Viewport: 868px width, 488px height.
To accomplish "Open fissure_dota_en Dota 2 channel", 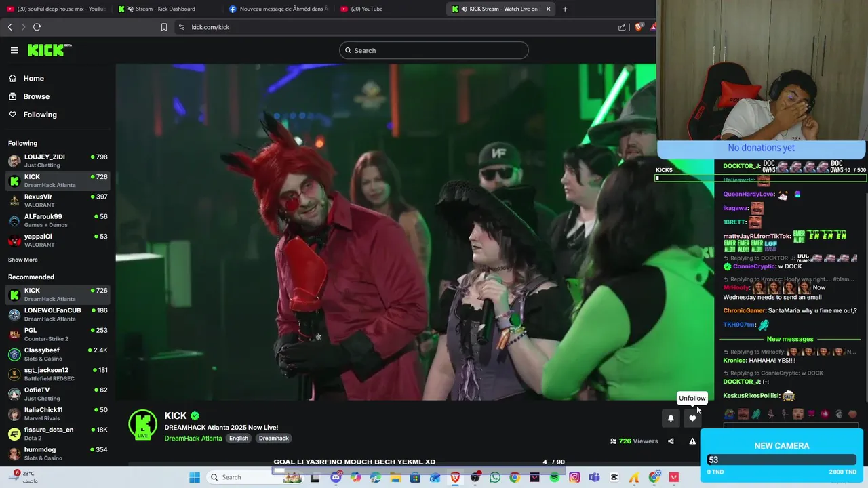I will (58, 434).
